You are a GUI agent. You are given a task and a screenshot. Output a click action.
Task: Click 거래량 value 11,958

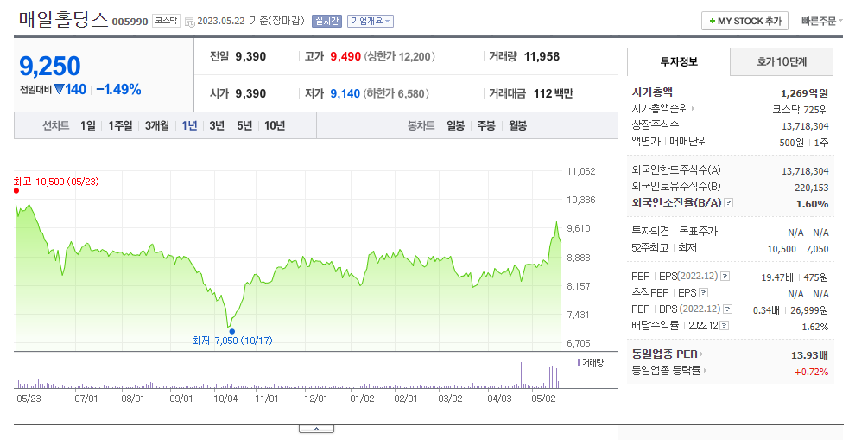542,56
